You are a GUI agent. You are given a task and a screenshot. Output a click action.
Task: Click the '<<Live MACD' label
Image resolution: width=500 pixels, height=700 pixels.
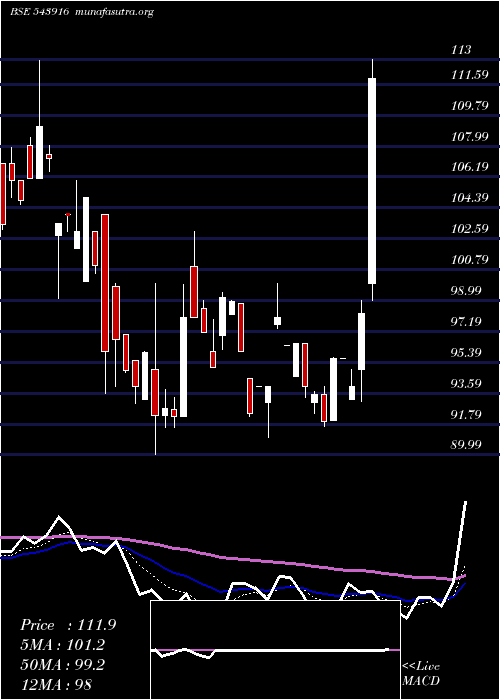(421, 674)
